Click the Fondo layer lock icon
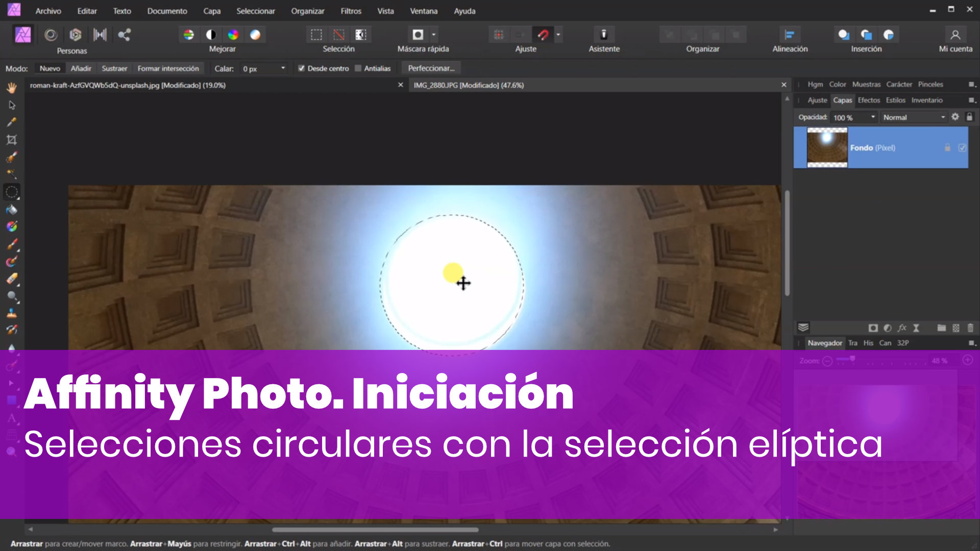Screen dimensions: 980x551 click(x=947, y=148)
